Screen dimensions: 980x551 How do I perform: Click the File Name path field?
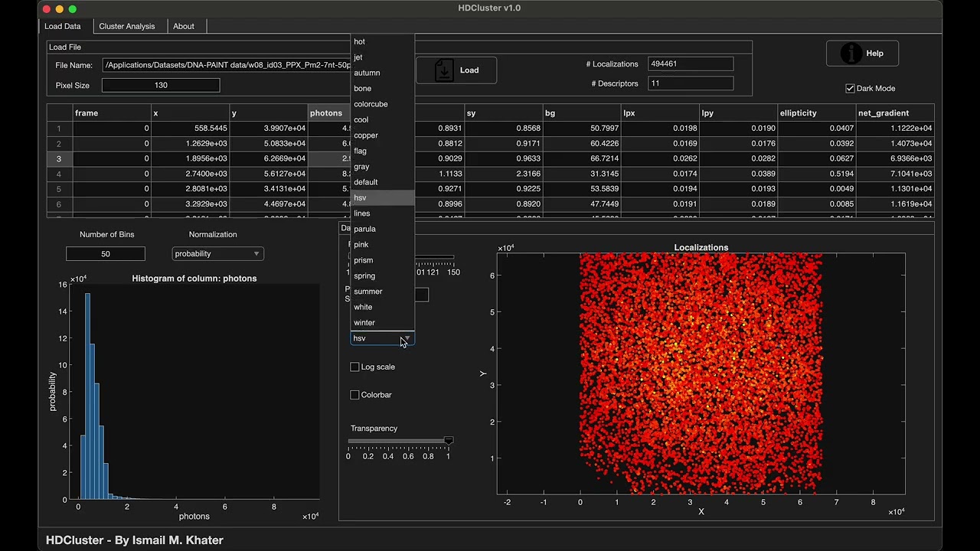tap(227, 66)
